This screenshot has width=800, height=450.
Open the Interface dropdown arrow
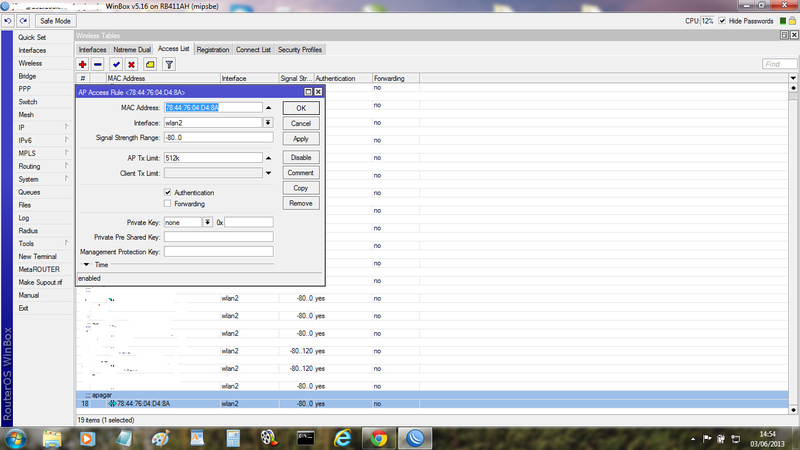point(268,122)
